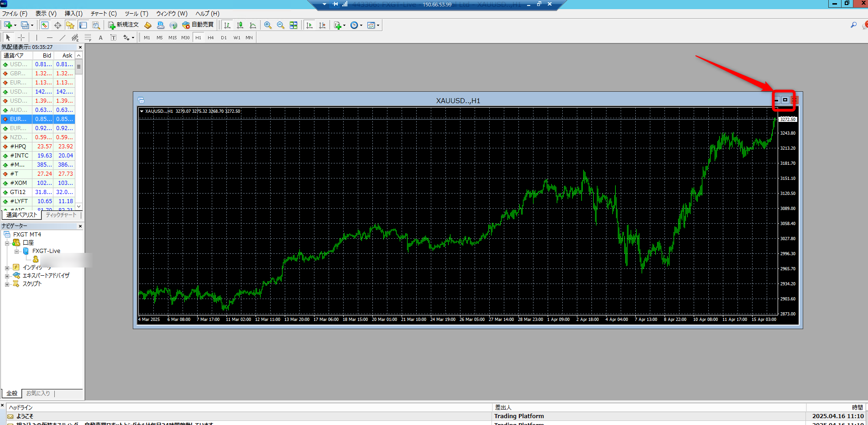Switch to H4 timeframe
Screen dimensions: 868x425
click(211, 37)
